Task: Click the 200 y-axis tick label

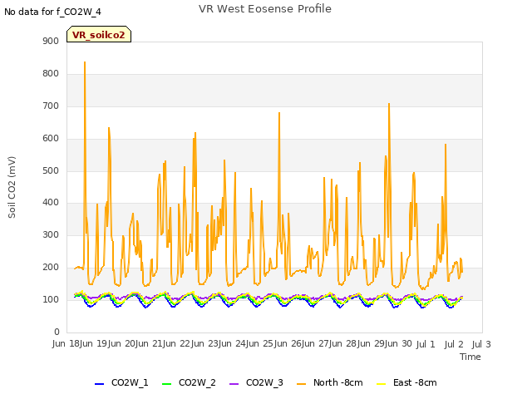Action: click(51, 268)
